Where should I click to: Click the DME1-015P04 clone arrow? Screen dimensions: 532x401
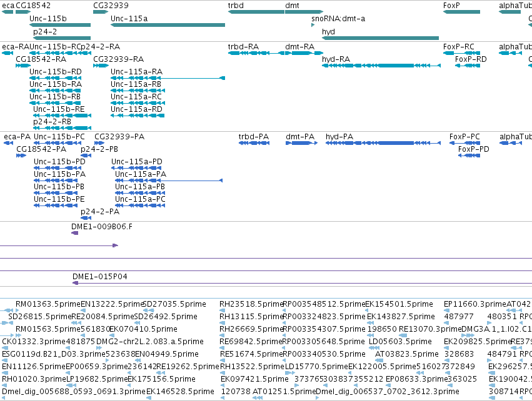tap(303, 283)
